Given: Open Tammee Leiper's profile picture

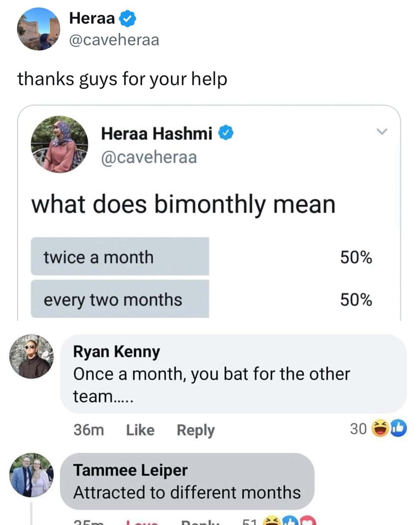Looking at the screenshot, I should (x=31, y=475).
